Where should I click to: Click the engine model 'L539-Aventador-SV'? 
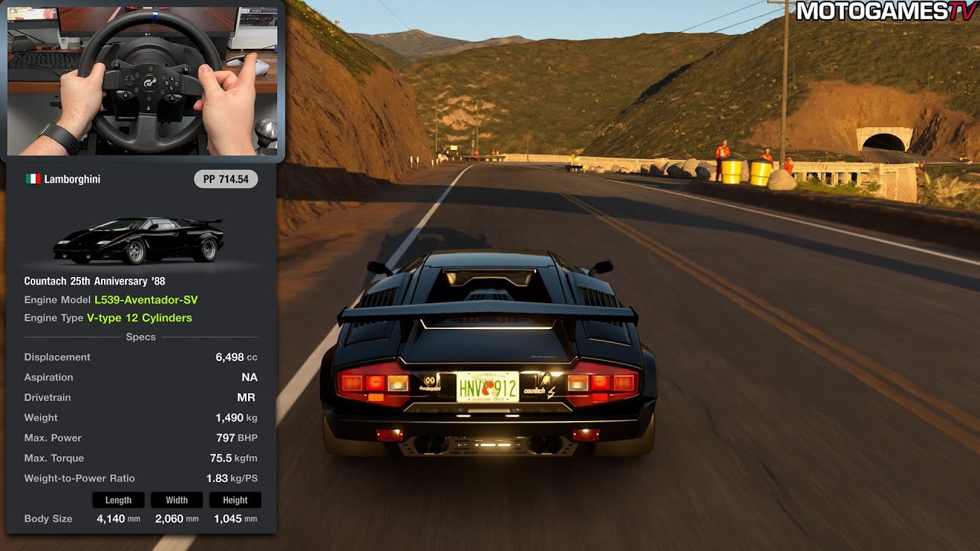(146, 300)
